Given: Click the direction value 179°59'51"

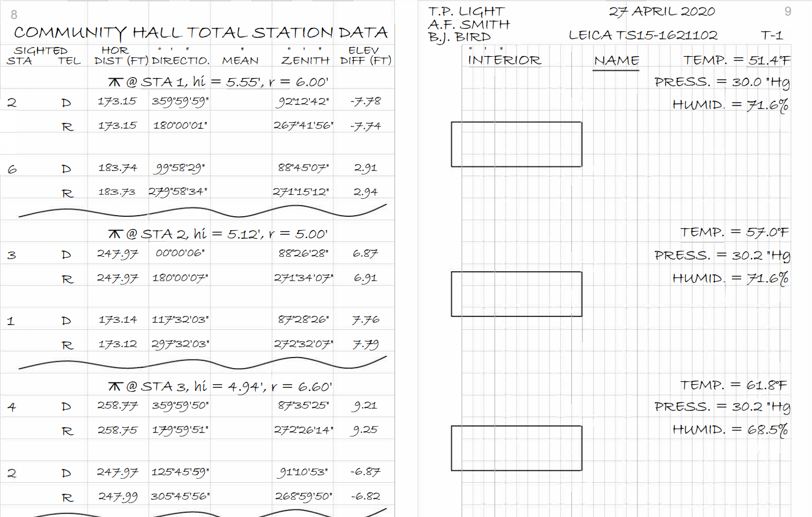Looking at the screenshot, I should click(180, 430).
